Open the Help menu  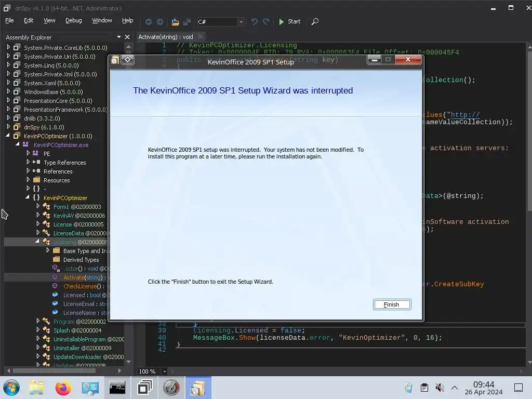128,20
